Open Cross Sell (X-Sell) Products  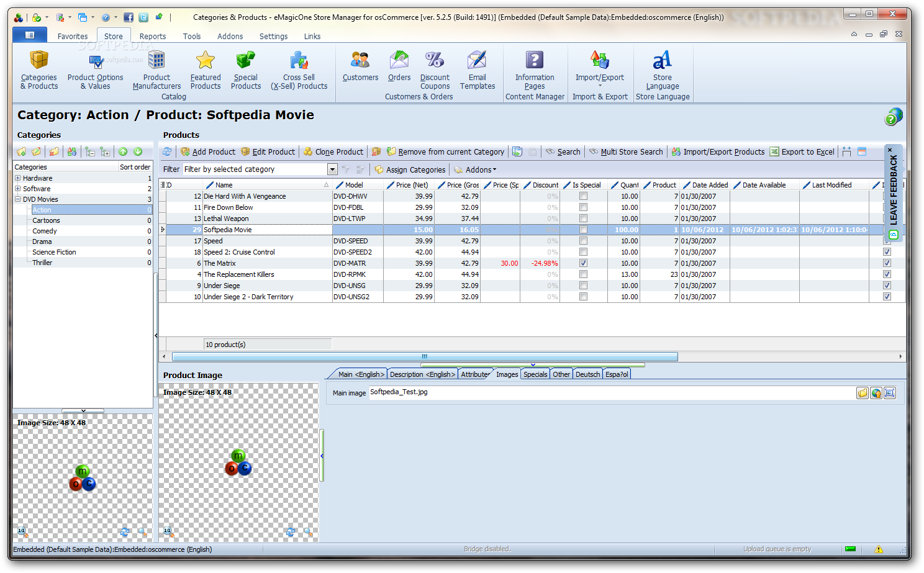pos(299,70)
